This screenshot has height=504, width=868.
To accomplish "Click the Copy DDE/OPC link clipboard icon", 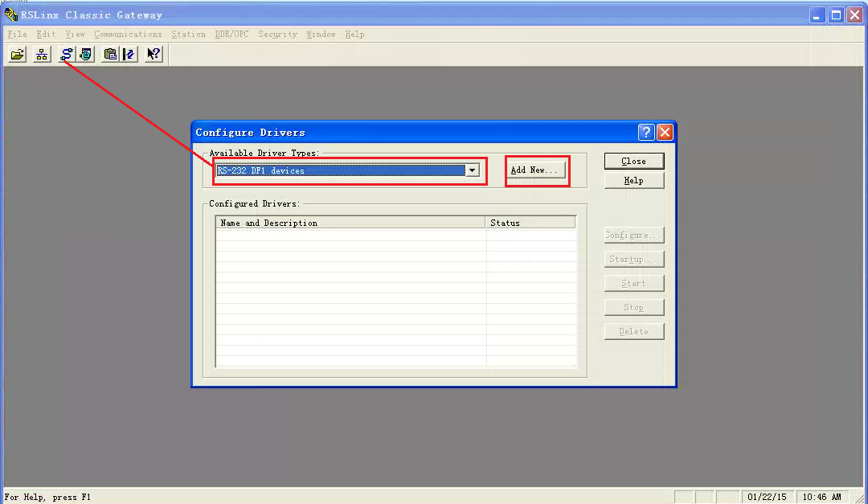I will 110,55.
